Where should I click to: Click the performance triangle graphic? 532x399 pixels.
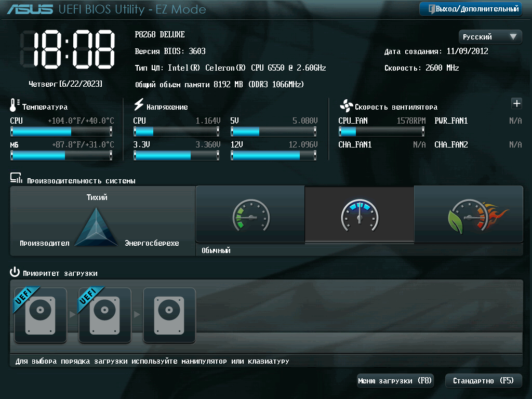[96, 227]
